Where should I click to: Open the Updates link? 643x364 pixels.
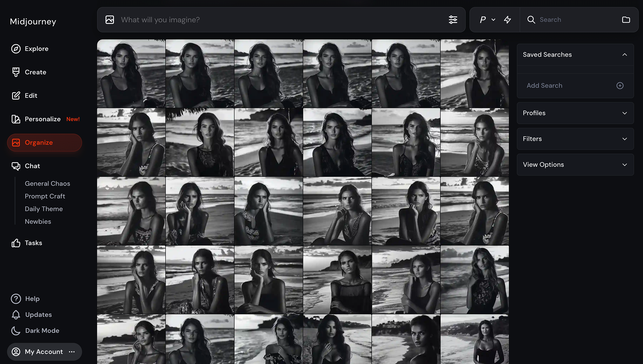click(39, 315)
